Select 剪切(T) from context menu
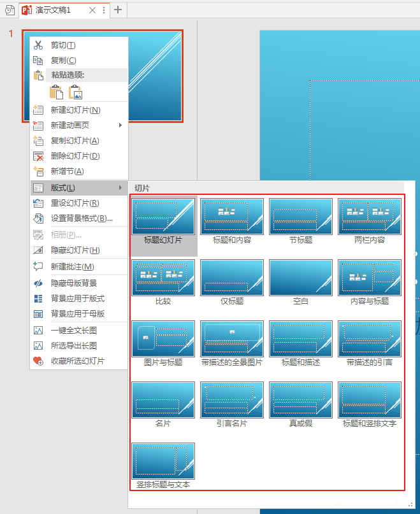 [x=79, y=45]
